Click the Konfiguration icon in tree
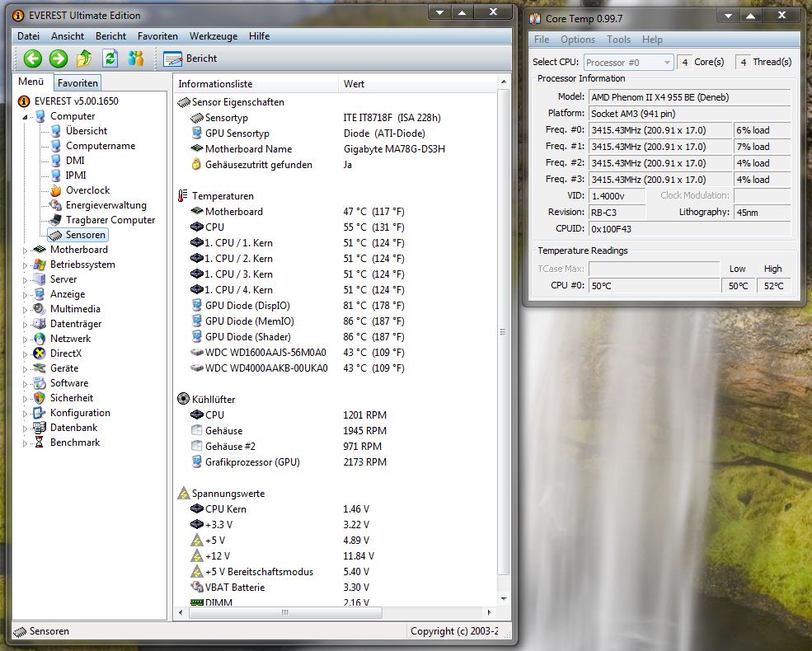 [x=40, y=413]
